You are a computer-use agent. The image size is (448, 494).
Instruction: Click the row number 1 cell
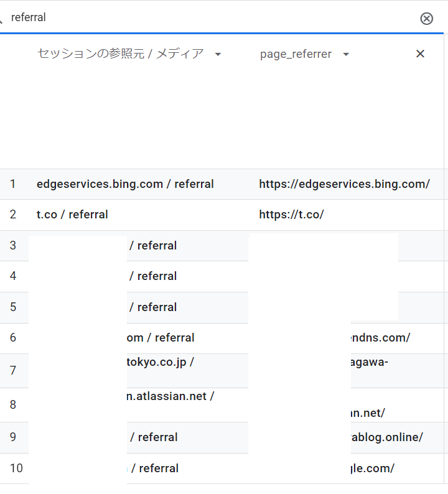[x=13, y=184]
